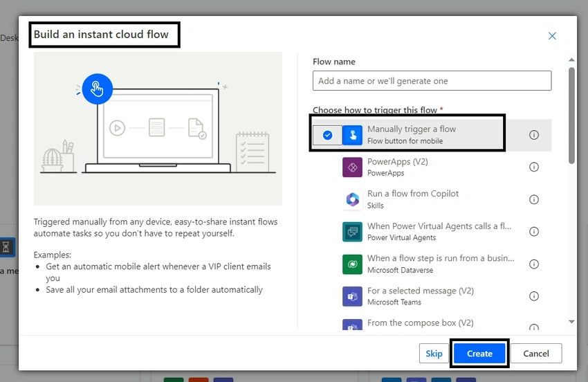Viewport: 588px width, 382px height.
Task: Close the instant cloud flow dialog
Action: [552, 36]
